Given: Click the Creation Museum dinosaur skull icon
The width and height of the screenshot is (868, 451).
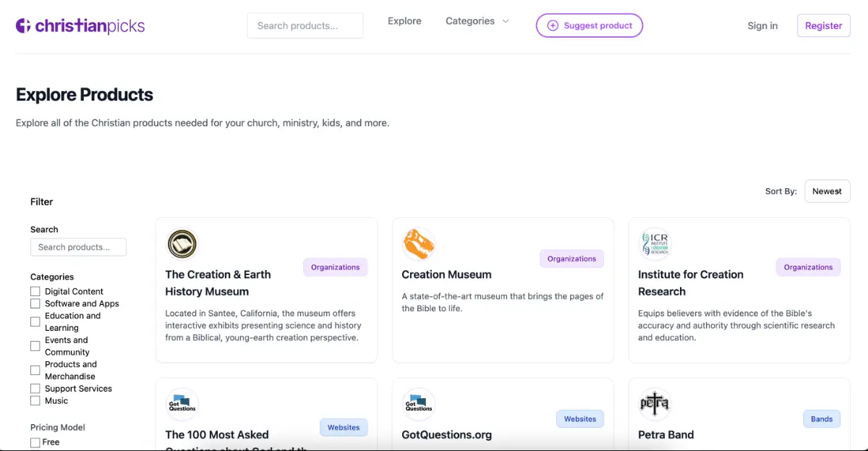Looking at the screenshot, I should click(418, 244).
